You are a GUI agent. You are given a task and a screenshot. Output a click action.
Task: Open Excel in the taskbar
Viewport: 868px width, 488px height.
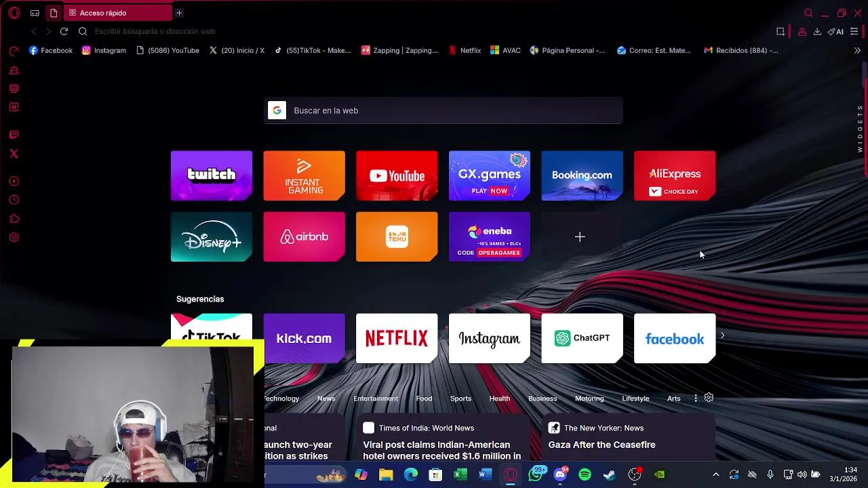tap(460, 474)
